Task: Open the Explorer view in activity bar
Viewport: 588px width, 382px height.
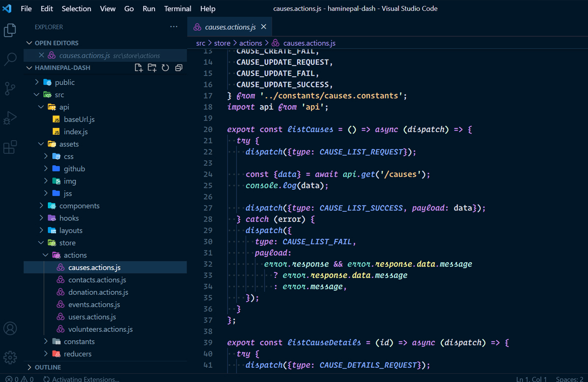Action: [10, 30]
